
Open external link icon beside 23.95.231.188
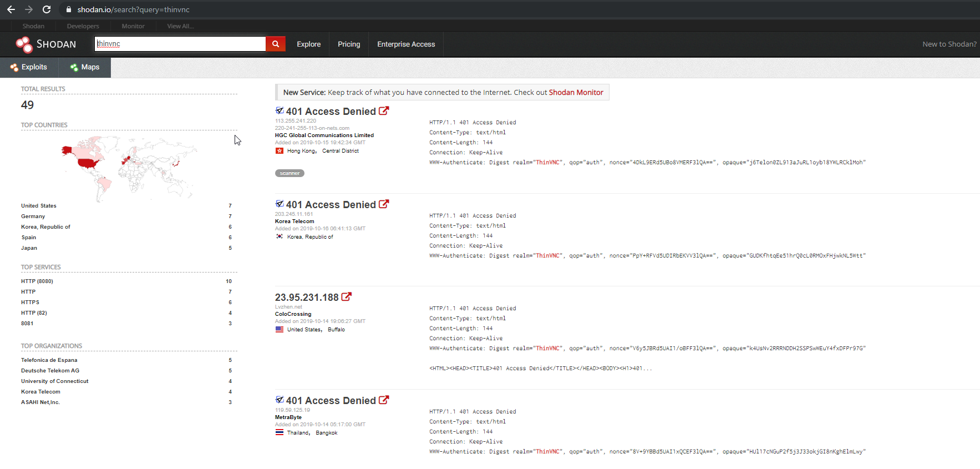tap(347, 297)
